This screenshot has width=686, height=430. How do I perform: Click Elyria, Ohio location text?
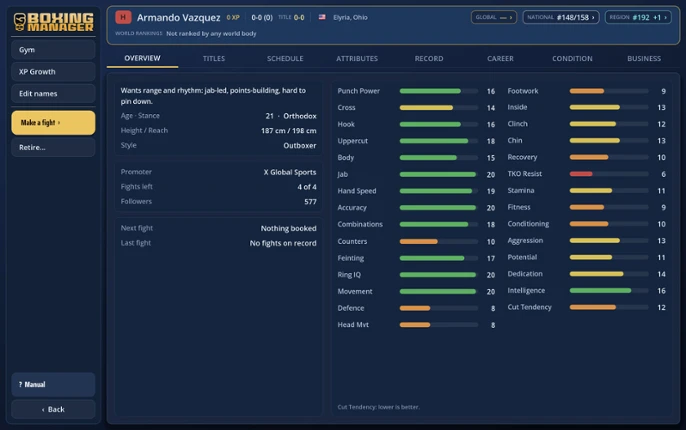[x=350, y=17]
